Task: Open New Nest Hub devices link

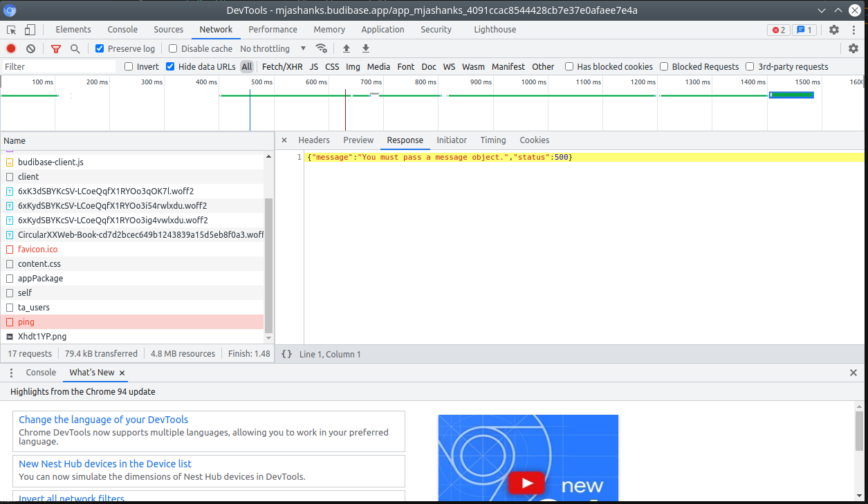Action: (x=105, y=464)
